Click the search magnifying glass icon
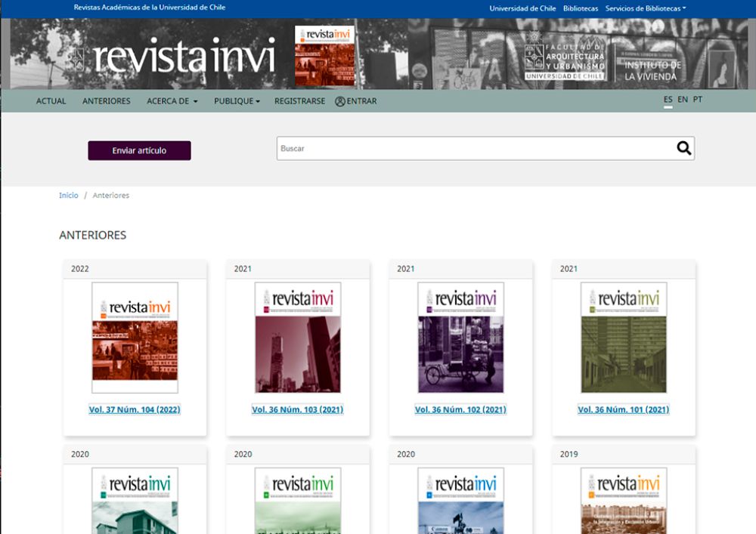Image resolution: width=756 pixels, height=534 pixels. 683,148
